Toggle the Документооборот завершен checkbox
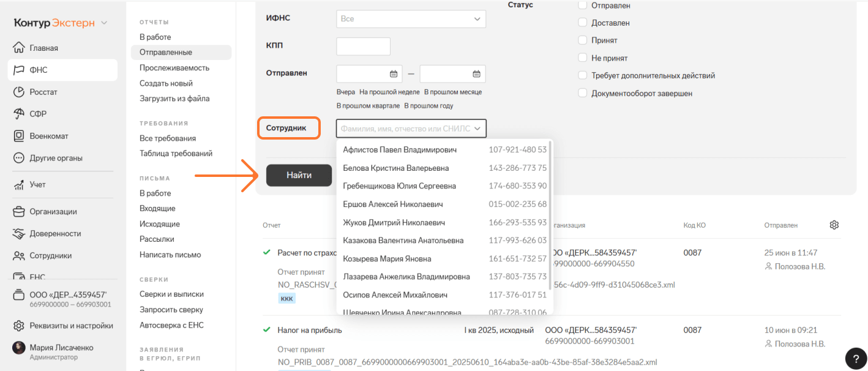The height and width of the screenshot is (371, 868). tap(583, 94)
